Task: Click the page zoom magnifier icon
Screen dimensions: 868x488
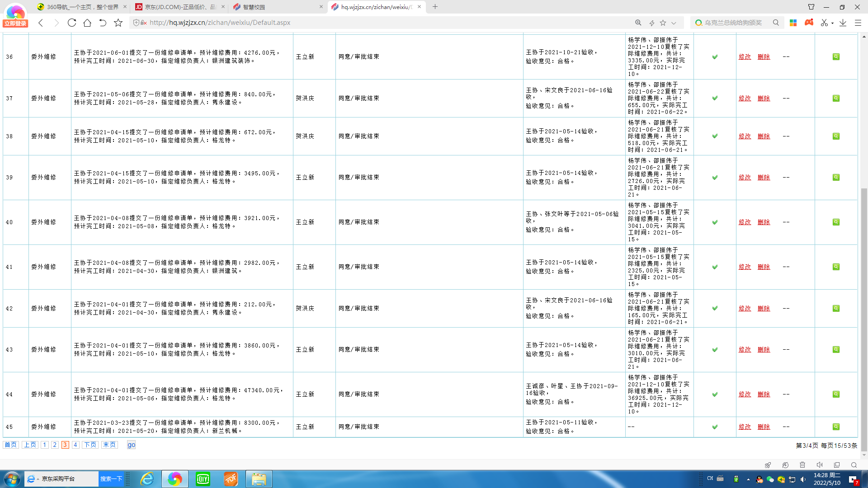Action: [x=638, y=23]
